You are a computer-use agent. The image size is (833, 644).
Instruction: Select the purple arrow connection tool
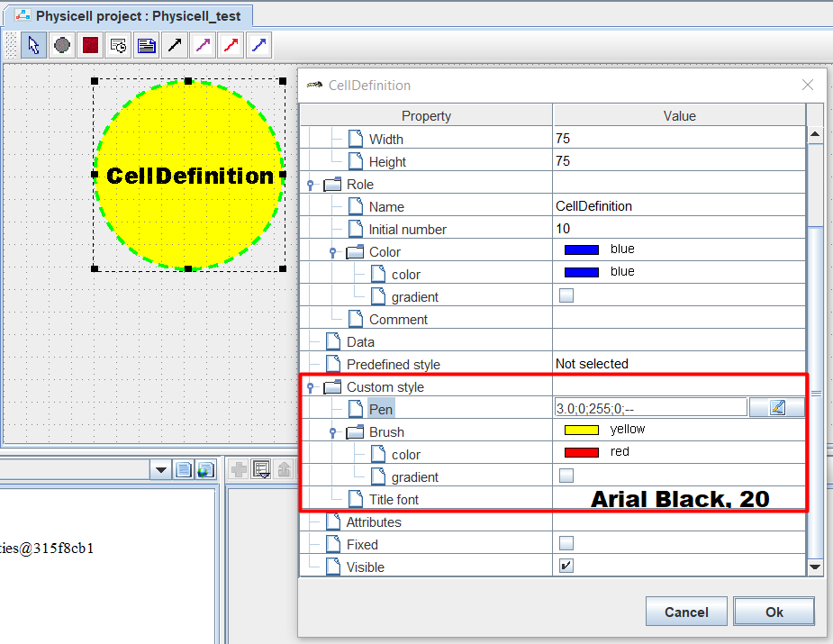203,45
